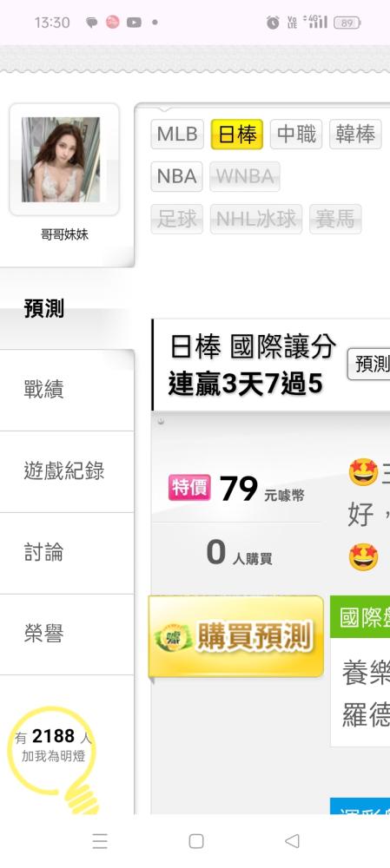Tap the Android home square icon
This screenshot has width=390, height=868.
click(x=196, y=841)
